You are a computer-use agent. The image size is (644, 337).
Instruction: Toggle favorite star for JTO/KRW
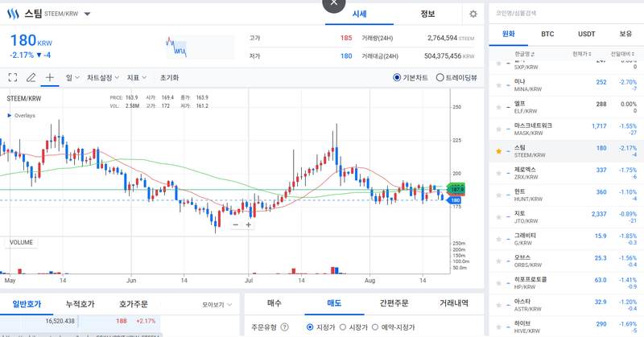(x=498, y=217)
